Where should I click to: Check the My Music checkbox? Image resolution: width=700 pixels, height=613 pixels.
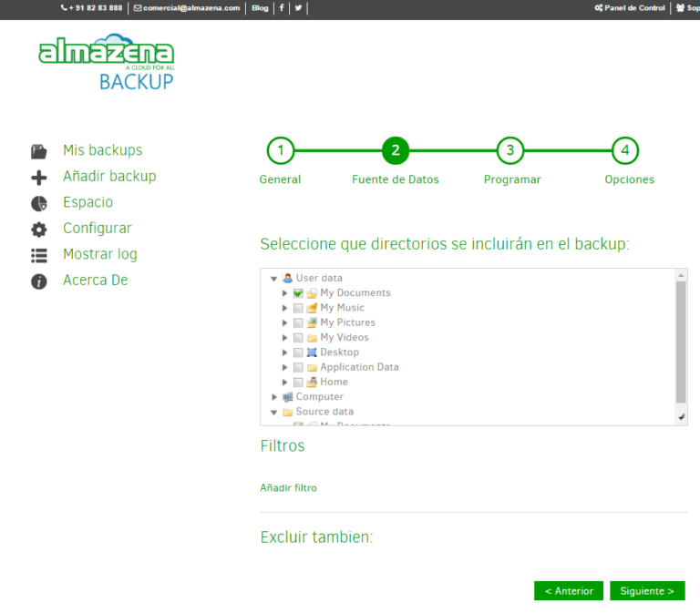298,308
